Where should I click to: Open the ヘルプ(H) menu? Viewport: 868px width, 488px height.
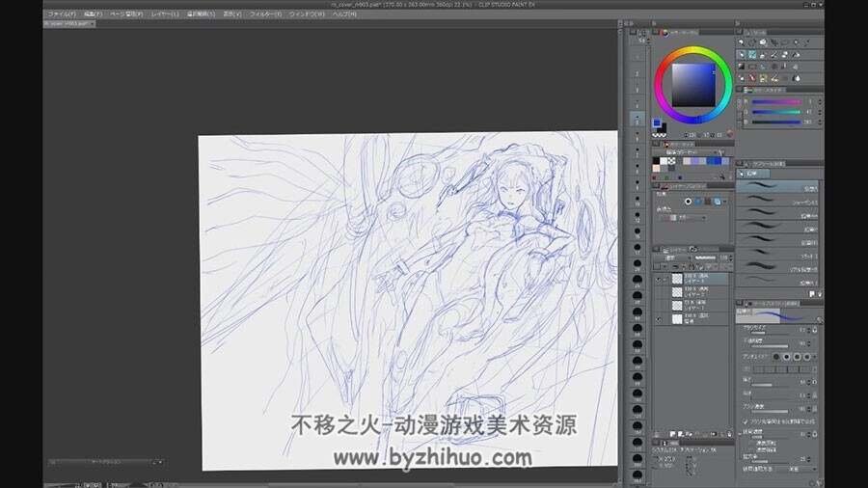click(344, 14)
